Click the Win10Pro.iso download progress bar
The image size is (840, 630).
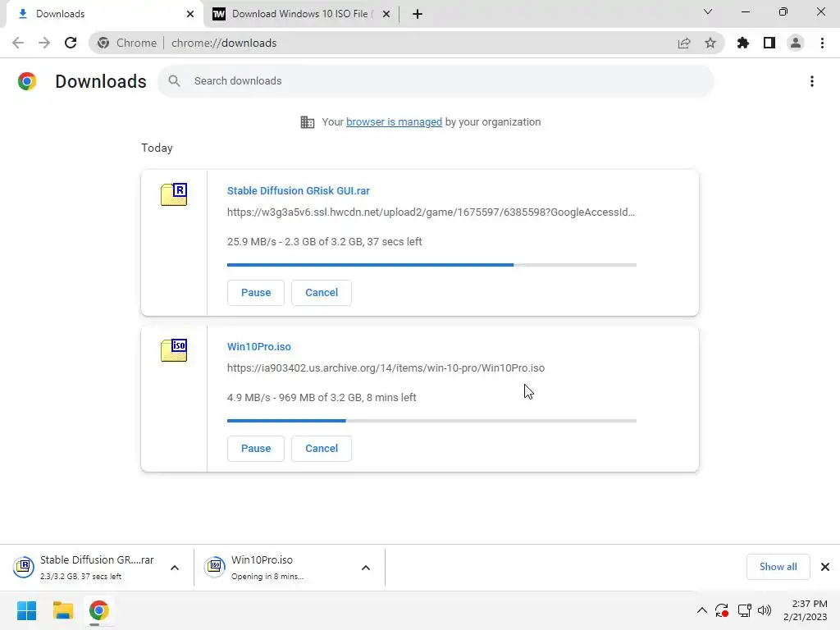click(x=431, y=421)
